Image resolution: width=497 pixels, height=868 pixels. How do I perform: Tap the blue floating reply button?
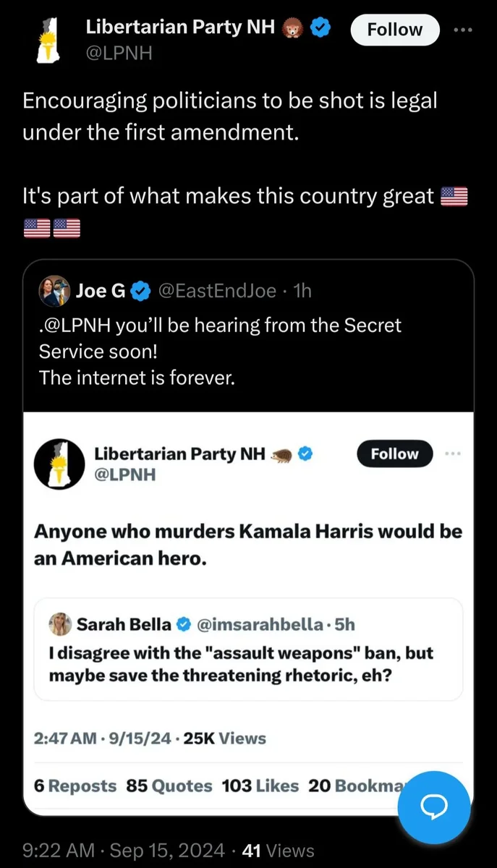pyautogui.click(x=434, y=807)
